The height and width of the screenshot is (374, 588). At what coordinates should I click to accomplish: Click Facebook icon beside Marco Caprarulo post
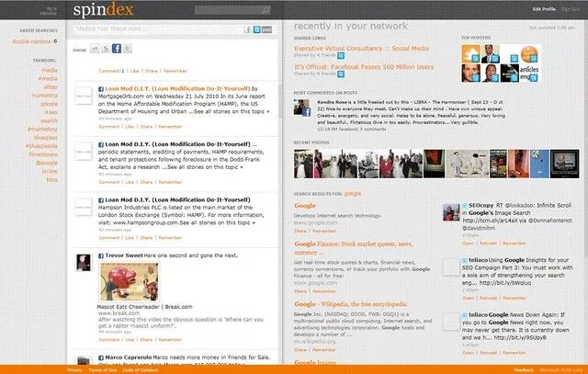(x=101, y=357)
